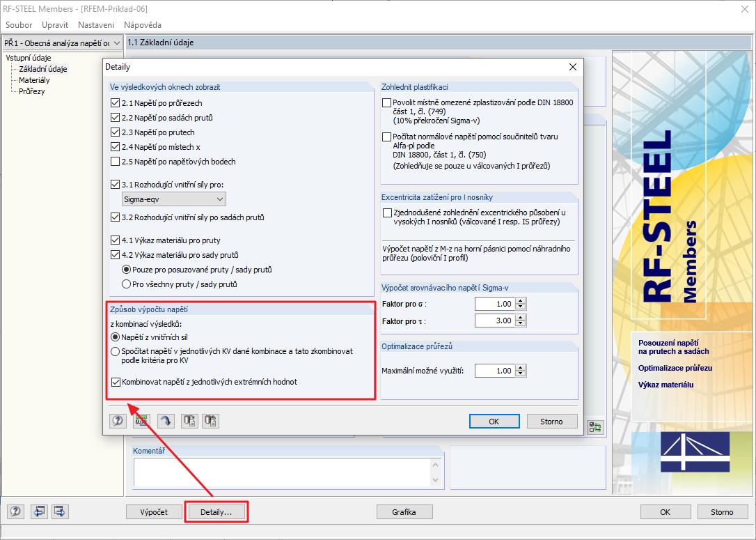This screenshot has height=540, width=756.
Task: Click Maximální možné využití value field
Action: coord(495,371)
